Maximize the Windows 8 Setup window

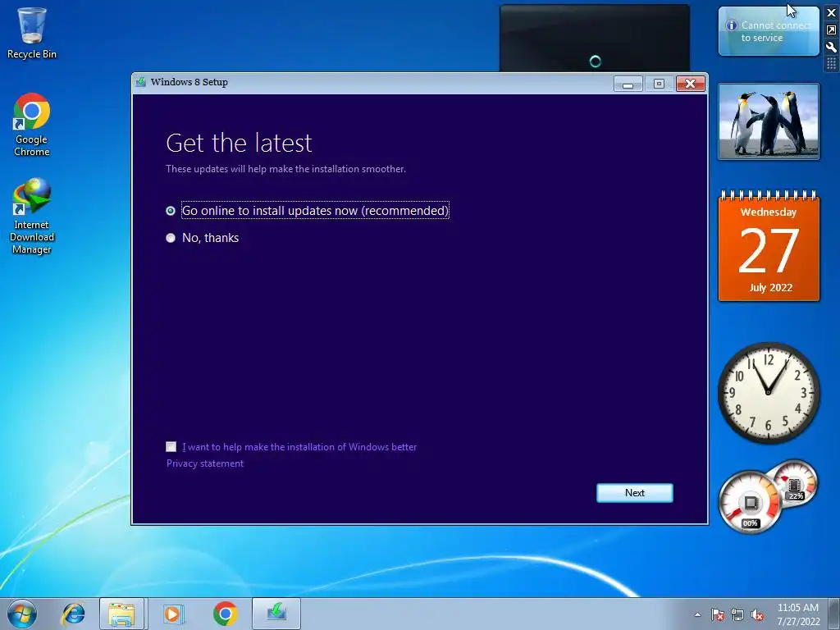point(659,84)
